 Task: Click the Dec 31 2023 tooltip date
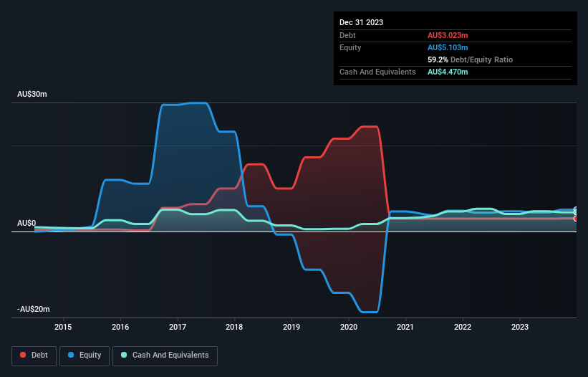361,22
